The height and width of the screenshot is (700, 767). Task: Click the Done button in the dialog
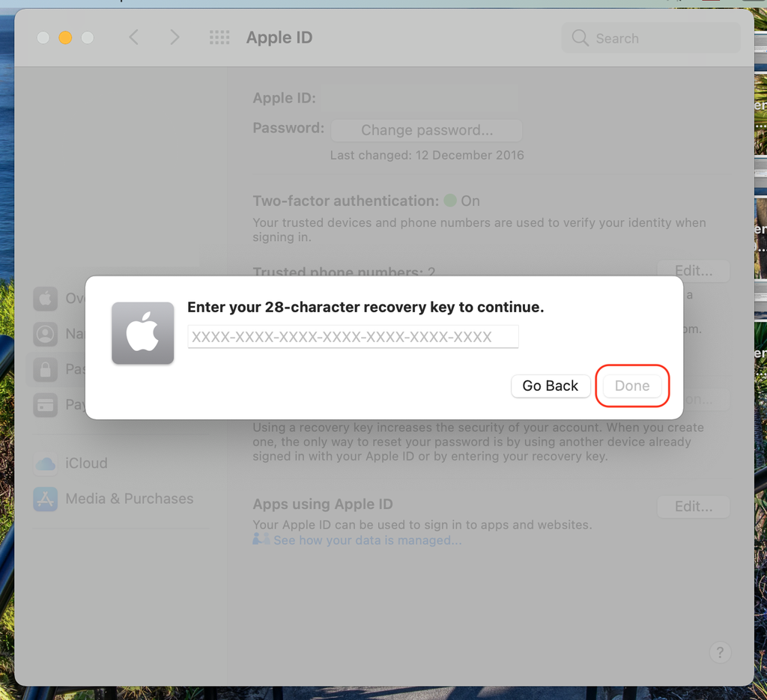[x=632, y=386]
